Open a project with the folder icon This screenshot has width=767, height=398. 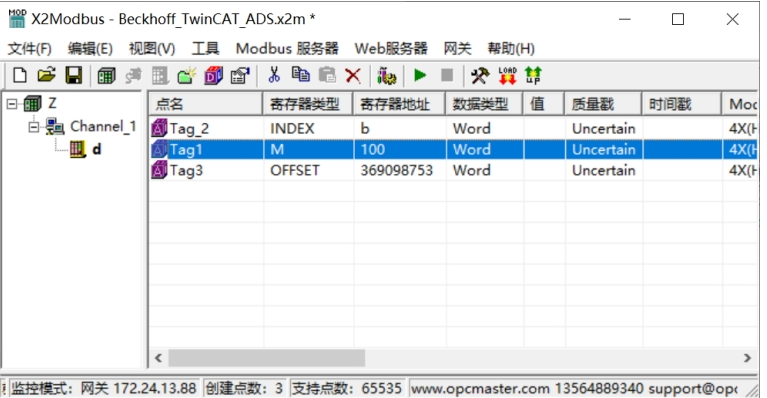tap(46, 75)
